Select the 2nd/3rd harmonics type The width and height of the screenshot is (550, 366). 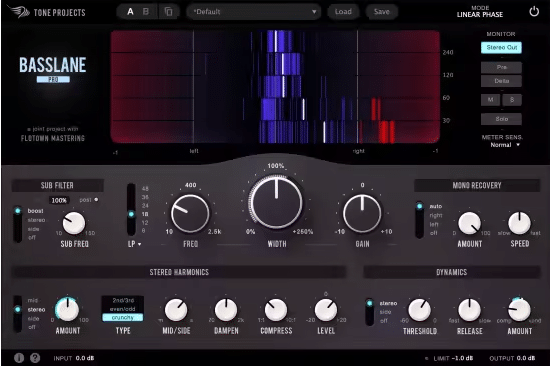tap(123, 300)
